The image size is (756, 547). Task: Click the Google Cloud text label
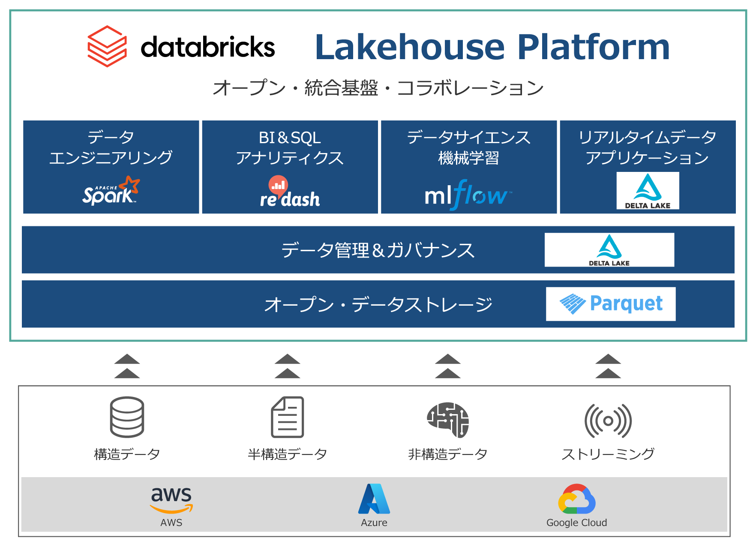coord(577,523)
